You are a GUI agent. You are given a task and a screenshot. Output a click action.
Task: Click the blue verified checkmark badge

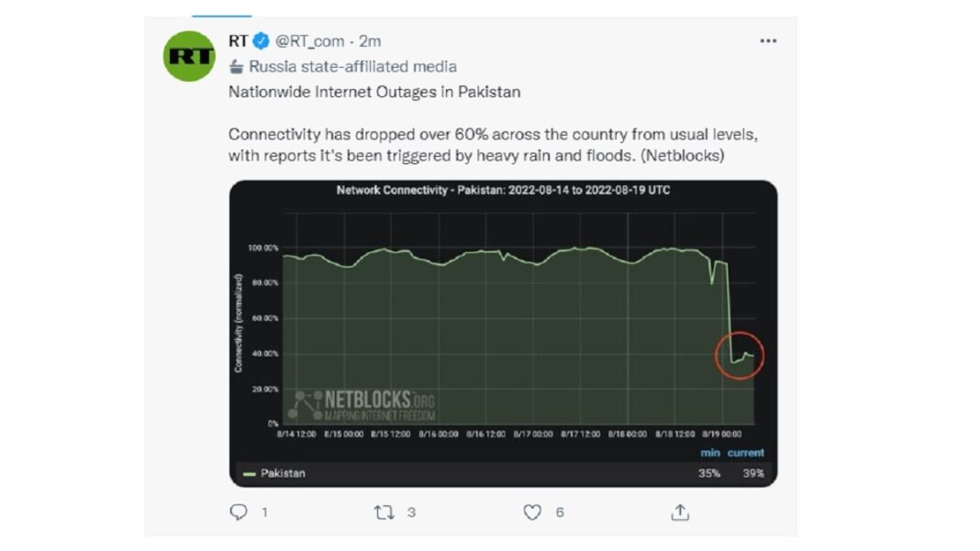260,40
